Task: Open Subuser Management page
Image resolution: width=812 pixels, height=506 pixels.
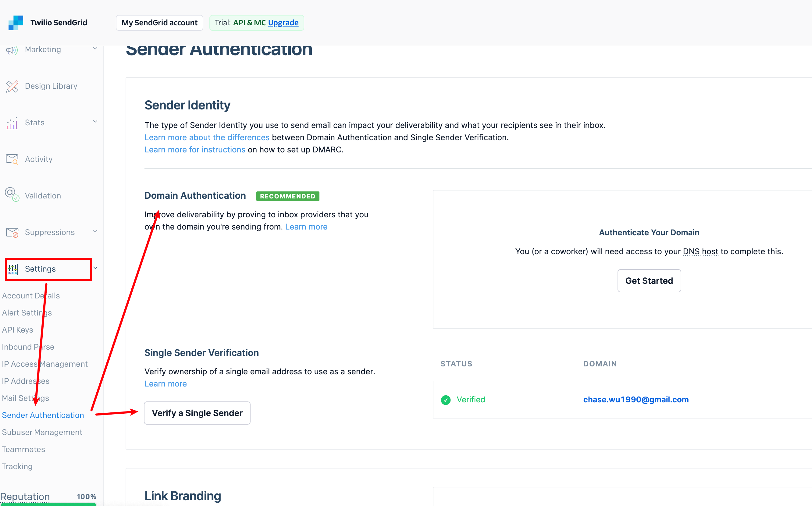Action: 42,432
